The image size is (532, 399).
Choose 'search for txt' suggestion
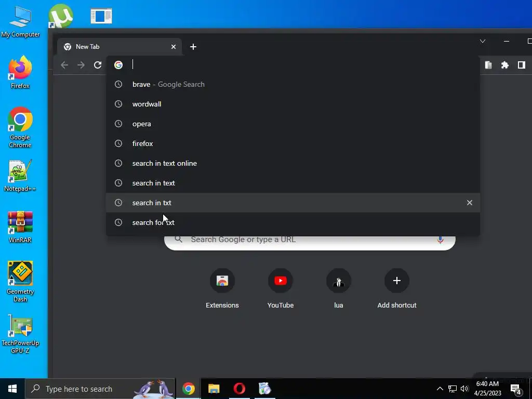tap(293, 222)
